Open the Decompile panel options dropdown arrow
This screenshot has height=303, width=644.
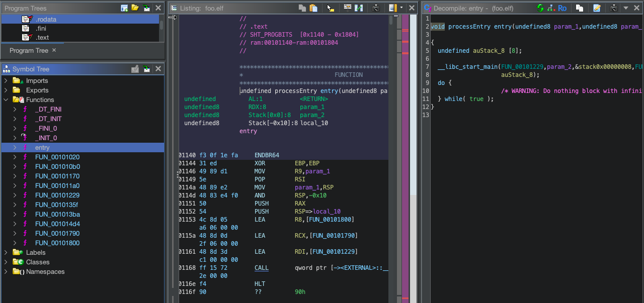click(x=626, y=8)
